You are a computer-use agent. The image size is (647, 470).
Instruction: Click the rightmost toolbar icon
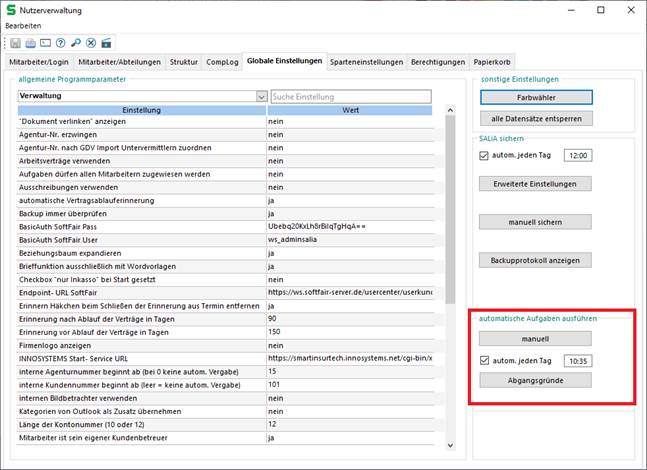pos(106,43)
